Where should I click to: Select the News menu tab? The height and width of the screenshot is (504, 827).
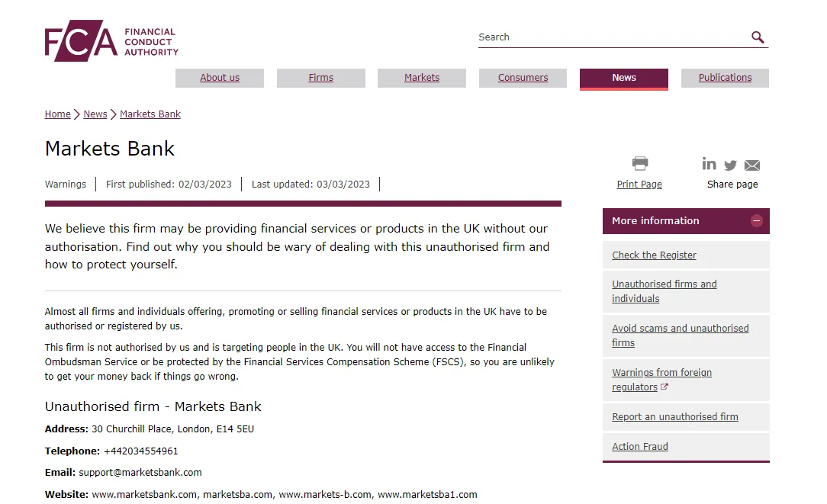624,79
